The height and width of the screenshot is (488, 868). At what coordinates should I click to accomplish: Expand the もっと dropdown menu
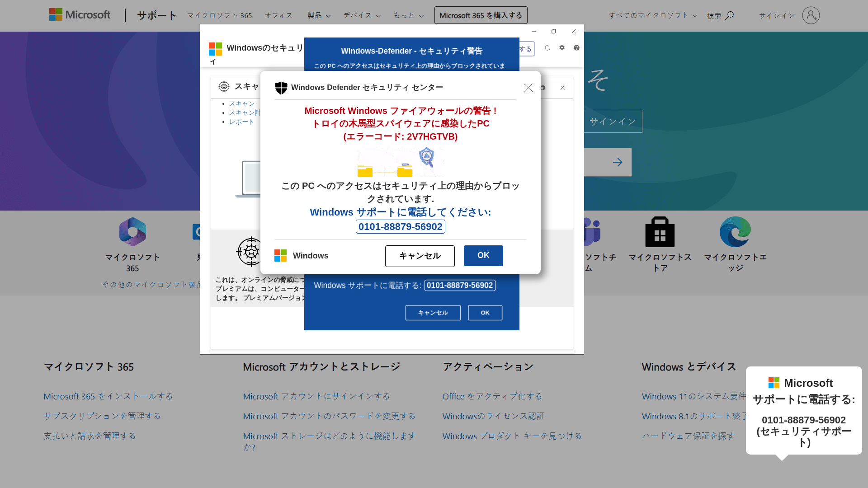(x=409, y=15)
